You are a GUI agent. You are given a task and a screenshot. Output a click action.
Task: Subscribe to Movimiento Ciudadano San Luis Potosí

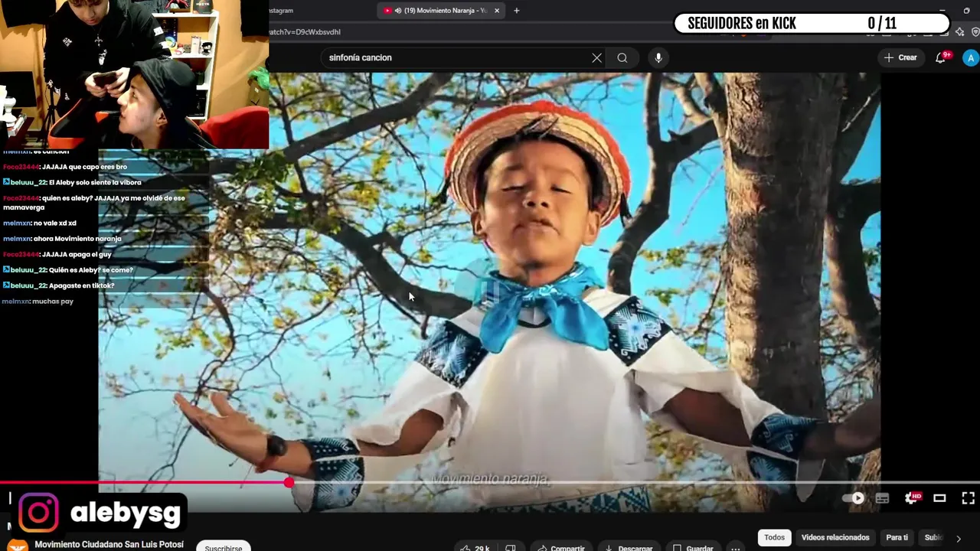[x=223, y=546]
